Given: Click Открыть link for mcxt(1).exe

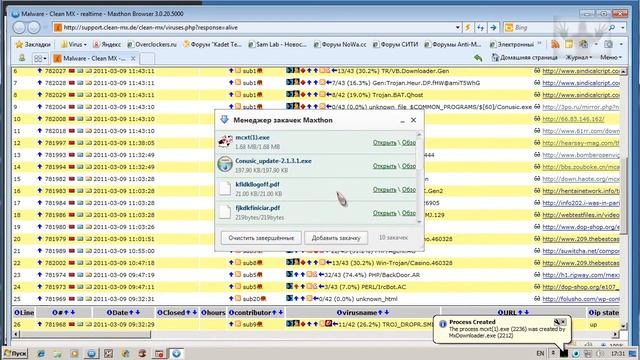Looking at the screenshot, I should [384, 142].
